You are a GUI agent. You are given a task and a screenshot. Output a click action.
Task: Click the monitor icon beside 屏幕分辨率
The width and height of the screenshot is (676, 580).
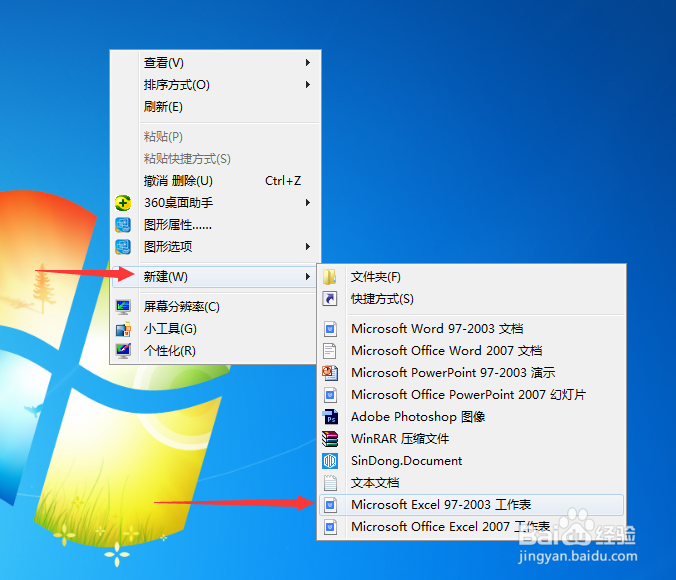tap(123, 307)
